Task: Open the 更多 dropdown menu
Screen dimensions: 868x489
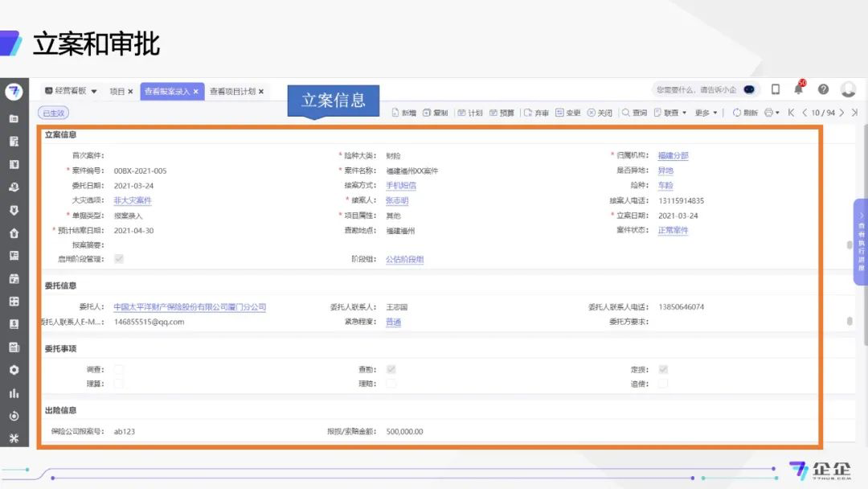Action: 706,113
